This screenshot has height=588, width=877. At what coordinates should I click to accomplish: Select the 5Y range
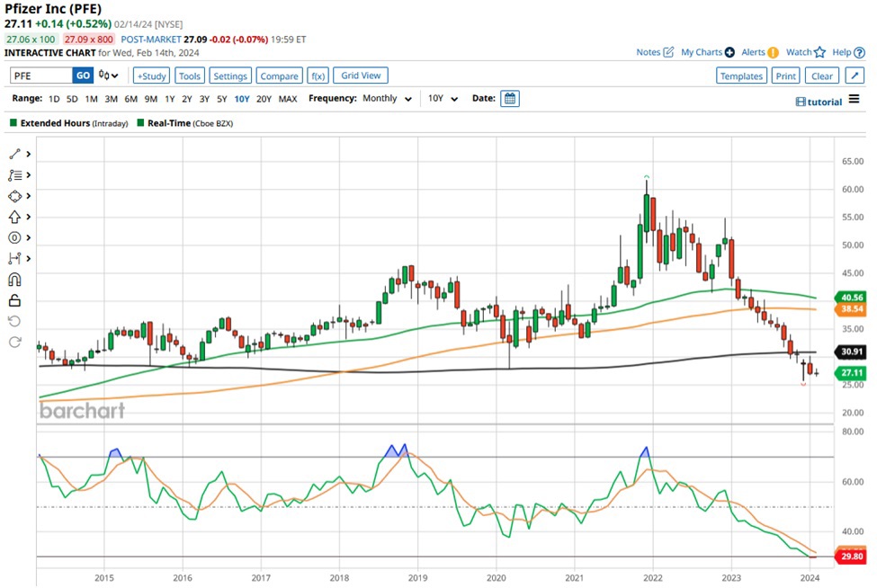[x=222, y=99]
